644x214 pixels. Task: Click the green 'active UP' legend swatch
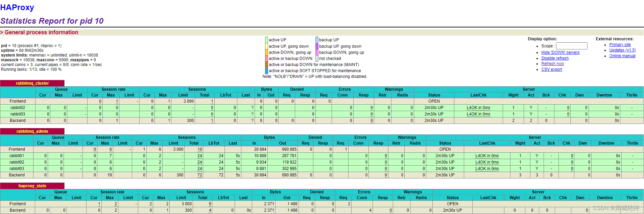tap(266, 40)
